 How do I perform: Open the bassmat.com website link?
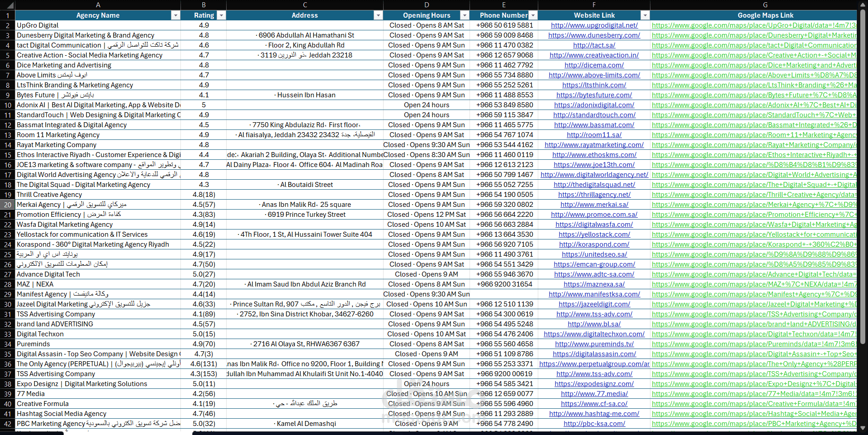click(x=594, y=125)
